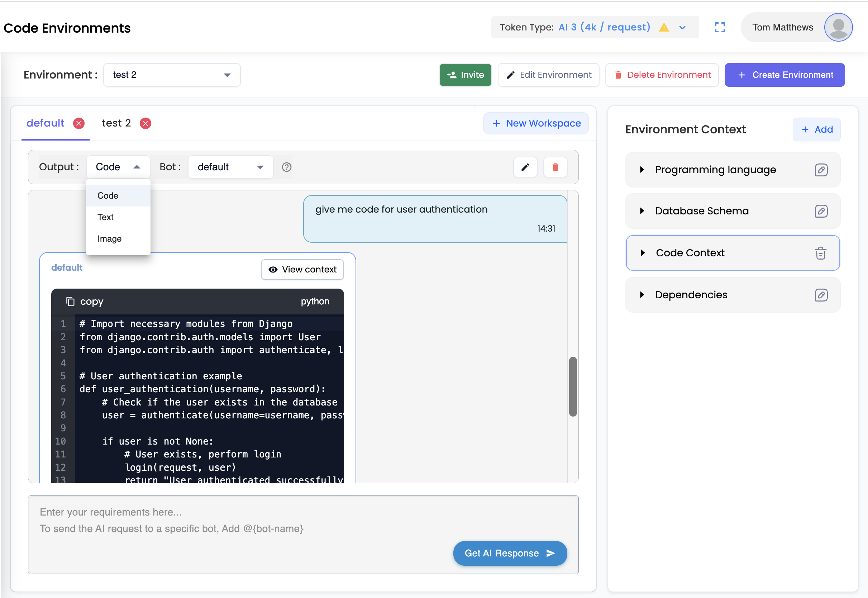Click the edit pencil in the Output row
Screen dimensions: 868x598
click(x=525, y=167)
